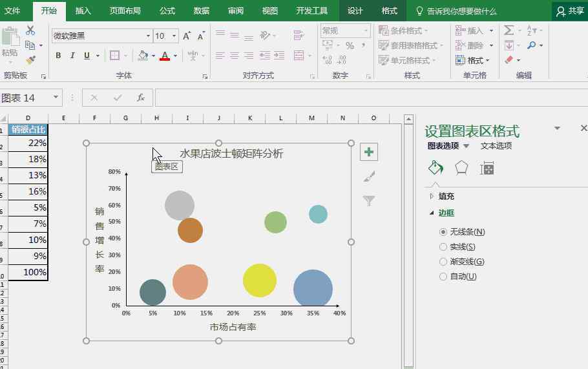Open 图表选项 dropdown arrow
This screenshot has height=369, width=588.
pos(466,146)
